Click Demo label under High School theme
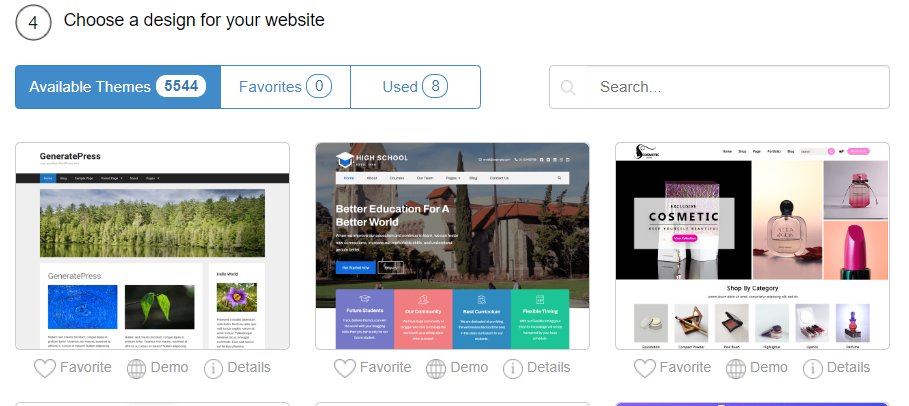909x406 pixels. [x=469, y=368]
